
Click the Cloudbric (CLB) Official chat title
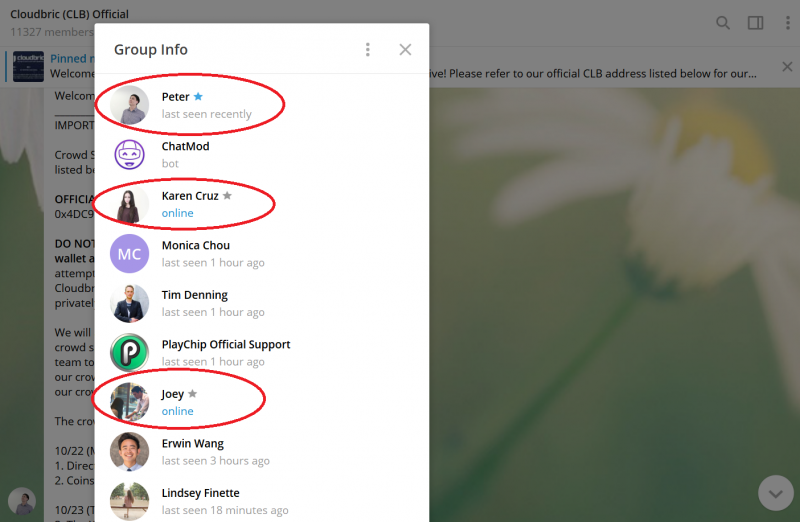69,14
